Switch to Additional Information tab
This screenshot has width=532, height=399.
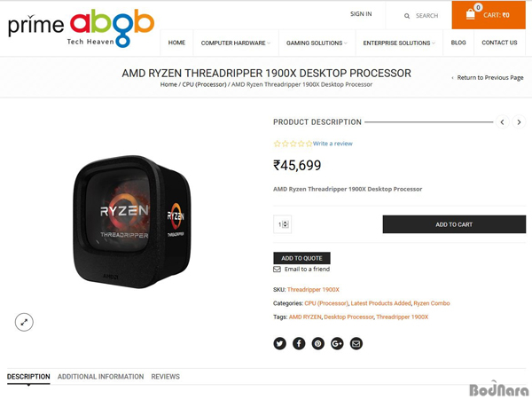click(100, 377)
